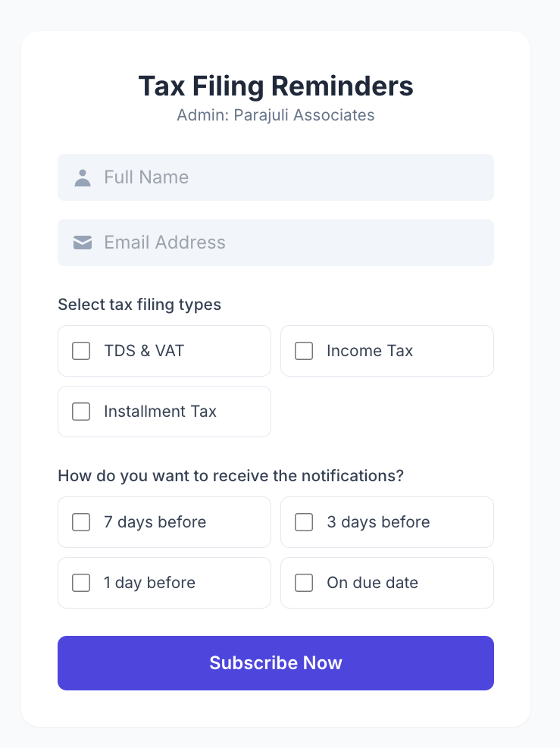Click the notifications question label text
Screen dimensions: 560x748
coord(230,476)
